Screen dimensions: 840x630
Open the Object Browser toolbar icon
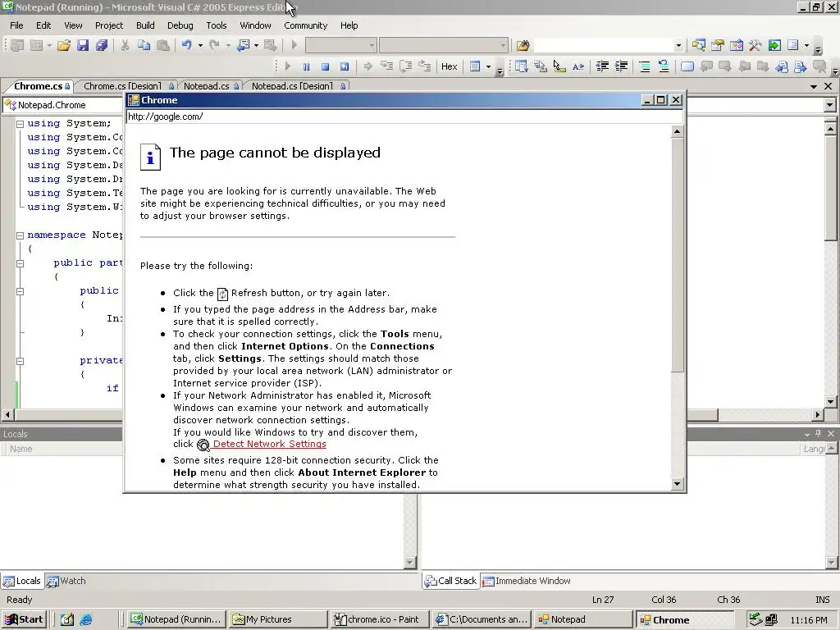tap(737, 46)
